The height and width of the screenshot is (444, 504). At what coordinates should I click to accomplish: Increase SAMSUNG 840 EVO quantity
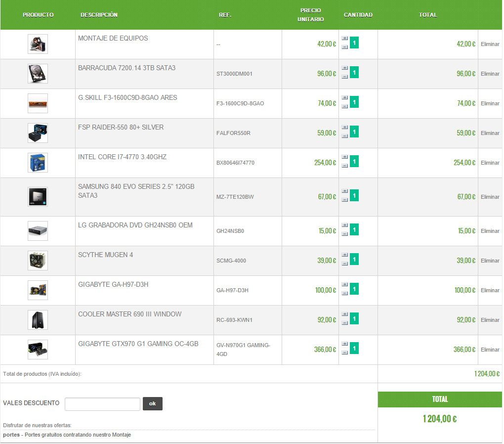344,191
